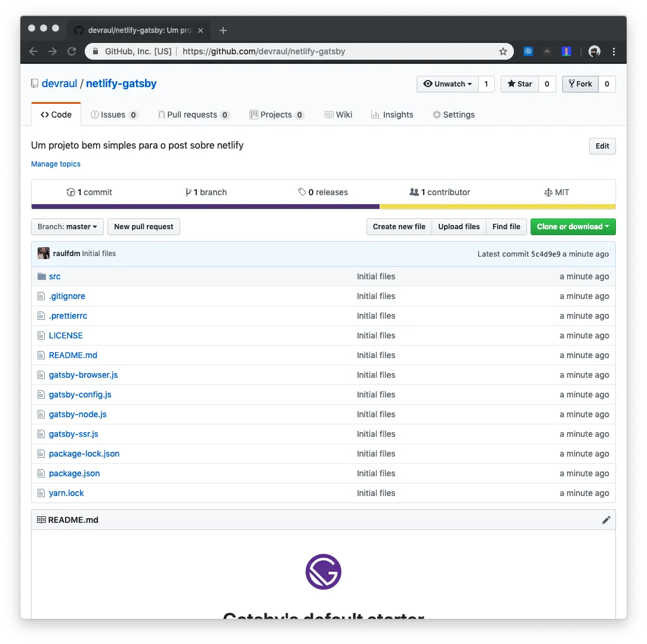The height and width of the screenshot is (644, 647).
Task: Click the fork count 0
Action: tap(606, 84)
